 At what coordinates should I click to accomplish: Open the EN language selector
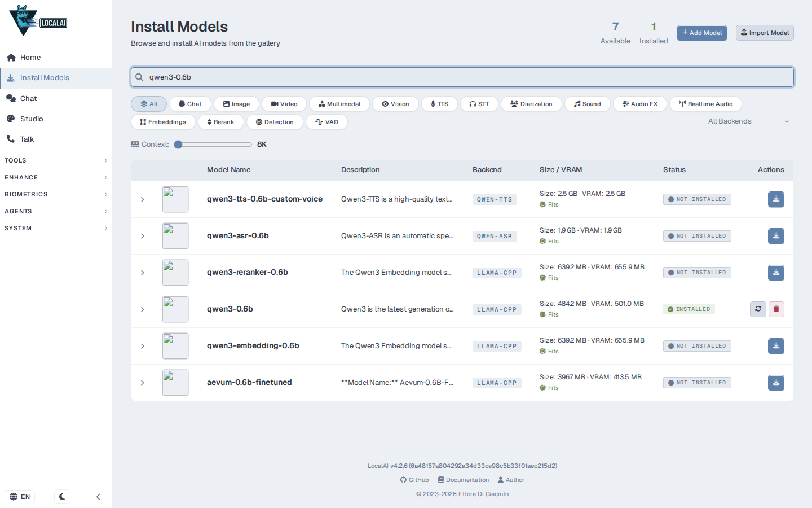click(20, 497)
